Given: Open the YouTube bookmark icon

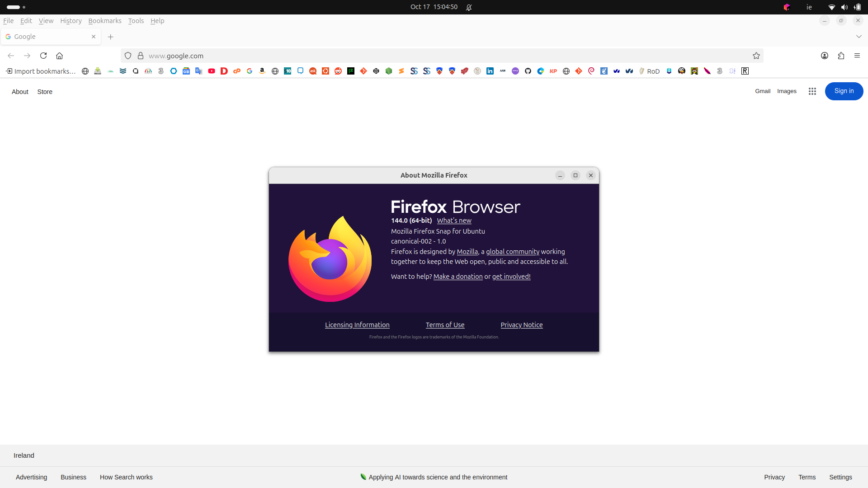Looking at the screenshot, I should [x=212, y=71].
